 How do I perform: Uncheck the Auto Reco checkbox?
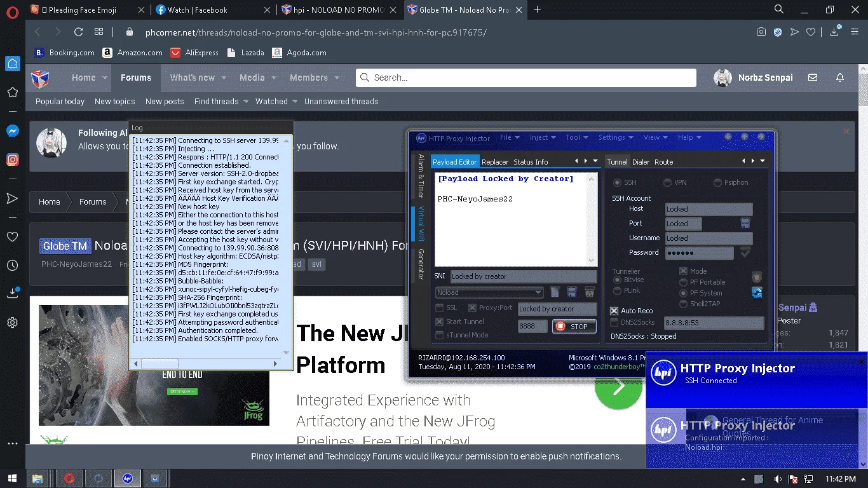[x=614, y=311]
